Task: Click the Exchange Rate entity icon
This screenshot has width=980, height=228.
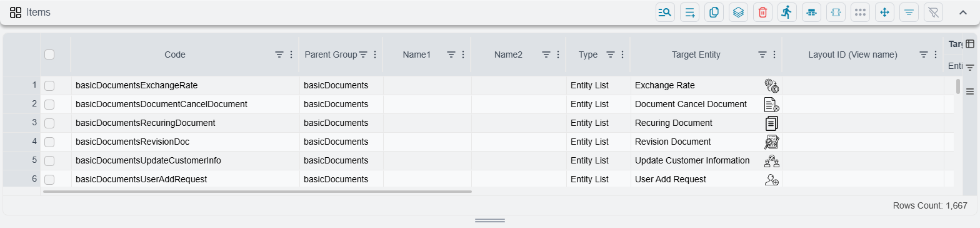Action: (771, 86)
